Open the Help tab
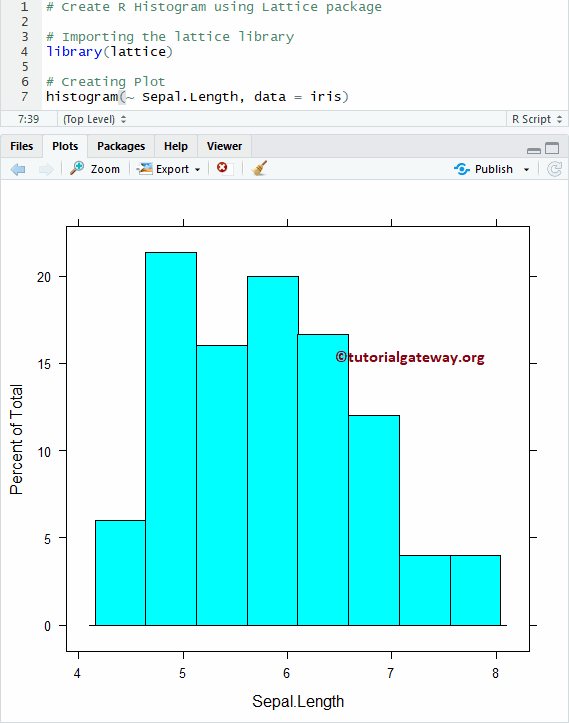The height and width of the screenshot is (723, 569). point(176,146)
